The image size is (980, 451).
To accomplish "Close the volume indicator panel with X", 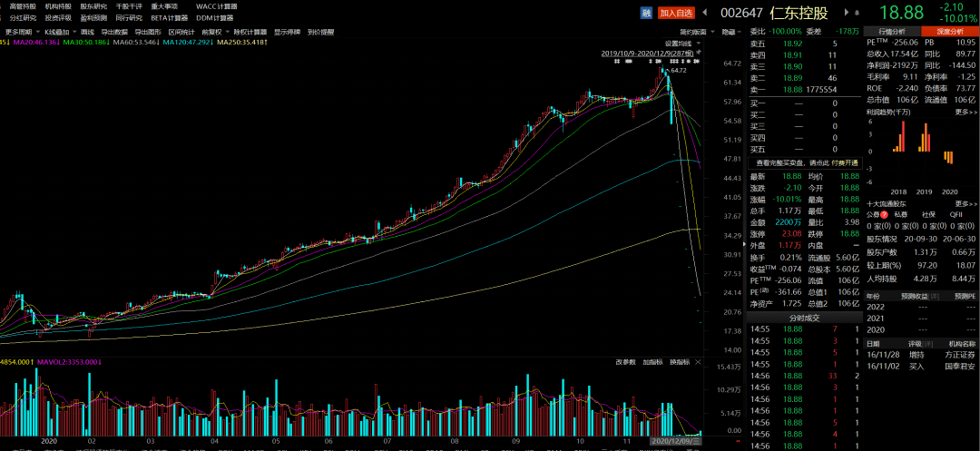I will (x=698, y=362).
